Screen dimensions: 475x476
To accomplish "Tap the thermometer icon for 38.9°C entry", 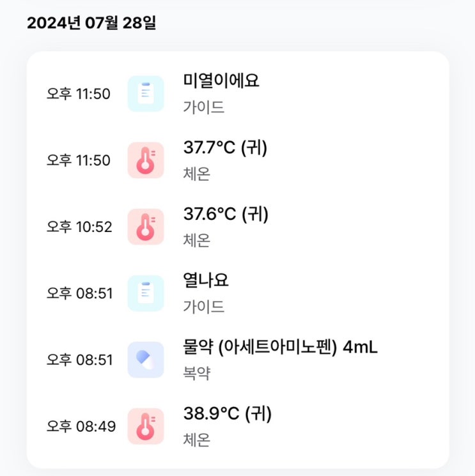I will [146, 426].
